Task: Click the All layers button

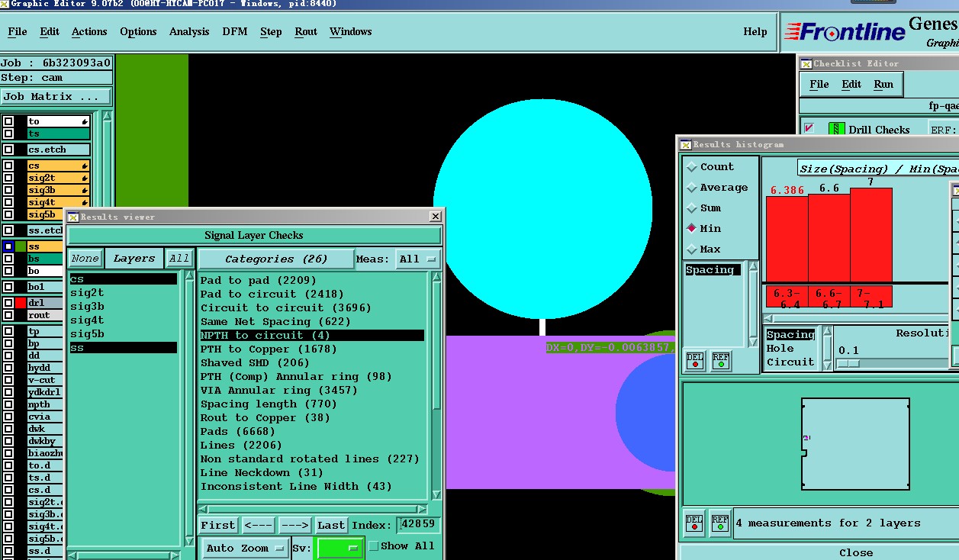Action: pyautogui.click(x=179, y=259)
